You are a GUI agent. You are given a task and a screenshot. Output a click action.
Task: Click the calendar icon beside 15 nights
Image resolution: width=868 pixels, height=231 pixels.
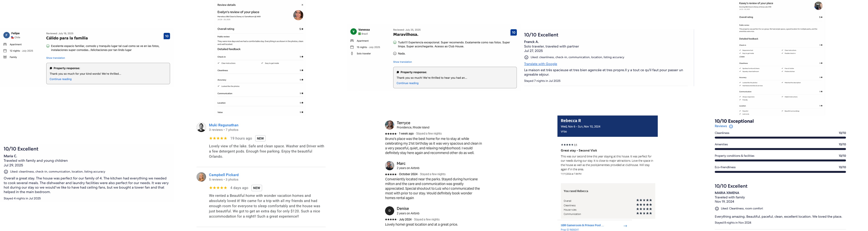click(x=352, y=47)
